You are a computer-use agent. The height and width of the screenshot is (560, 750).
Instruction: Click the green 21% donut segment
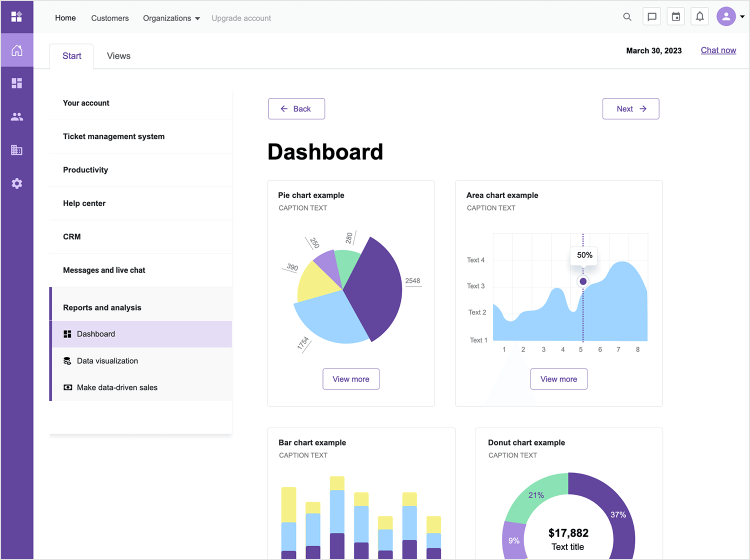coord(536,495)
